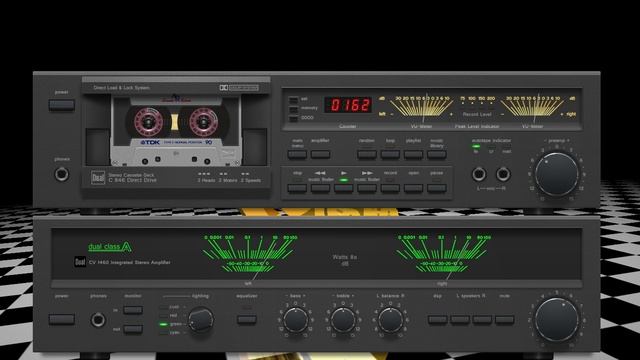This screenshot has width=640, height=360.
Task: Click the record button
Action: click(x=390, y=188)
